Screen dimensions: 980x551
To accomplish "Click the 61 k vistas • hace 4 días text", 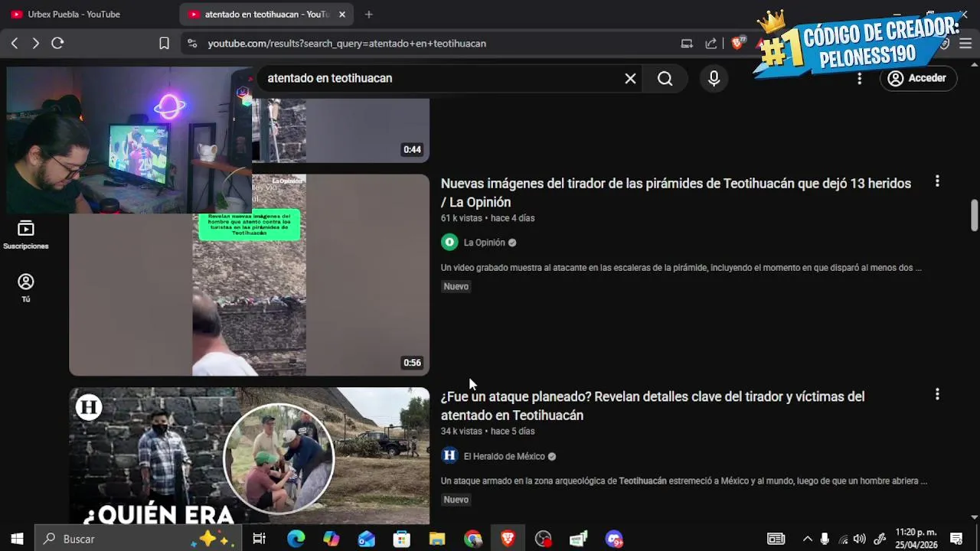I will click(488, 218).
